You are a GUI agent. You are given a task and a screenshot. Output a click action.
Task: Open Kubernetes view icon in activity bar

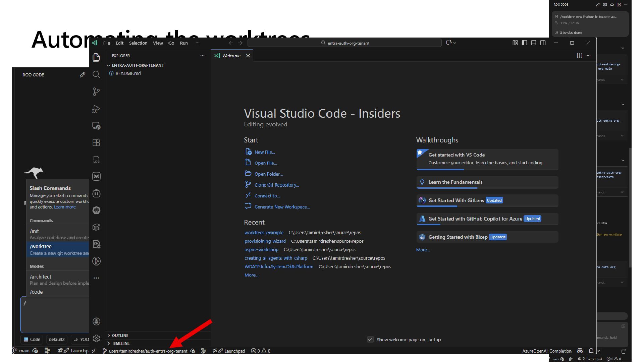pyautogui.click(x=96, y=210)
